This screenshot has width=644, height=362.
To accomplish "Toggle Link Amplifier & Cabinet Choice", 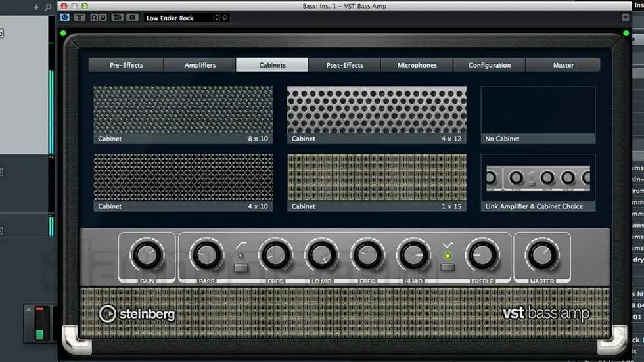I will pos(538,183).
